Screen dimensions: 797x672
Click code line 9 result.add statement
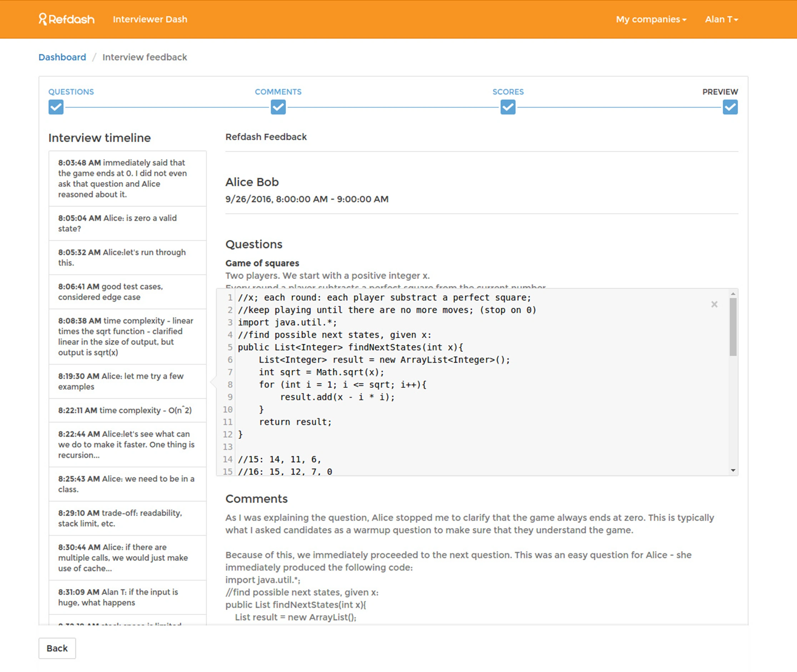coord(337,397)
